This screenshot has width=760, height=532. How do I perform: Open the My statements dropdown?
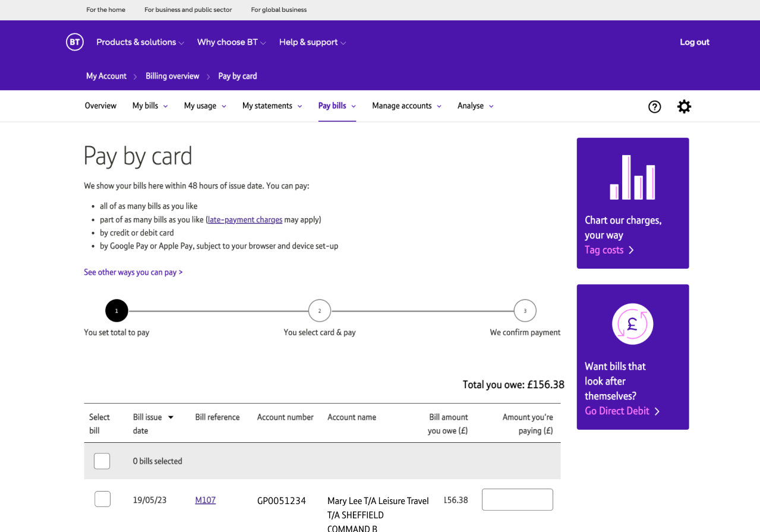pos(272,106)
